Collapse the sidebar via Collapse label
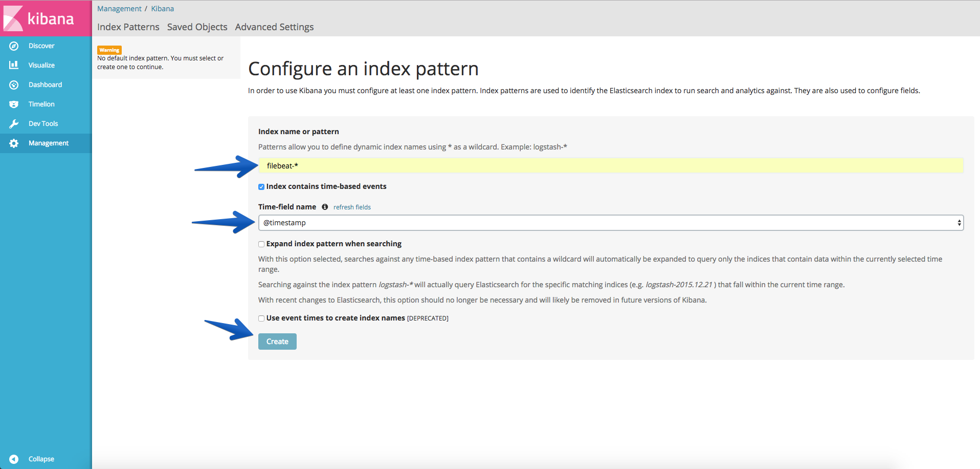Image resolution: width=980 pixels, height=469 pixels. [41, 459]
